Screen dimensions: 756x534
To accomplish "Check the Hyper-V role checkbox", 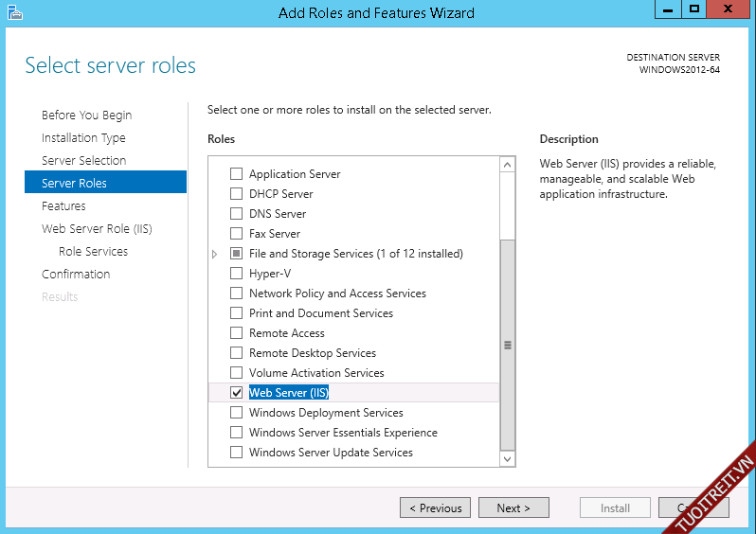I will pyautogui.click(x=237, y=274).
